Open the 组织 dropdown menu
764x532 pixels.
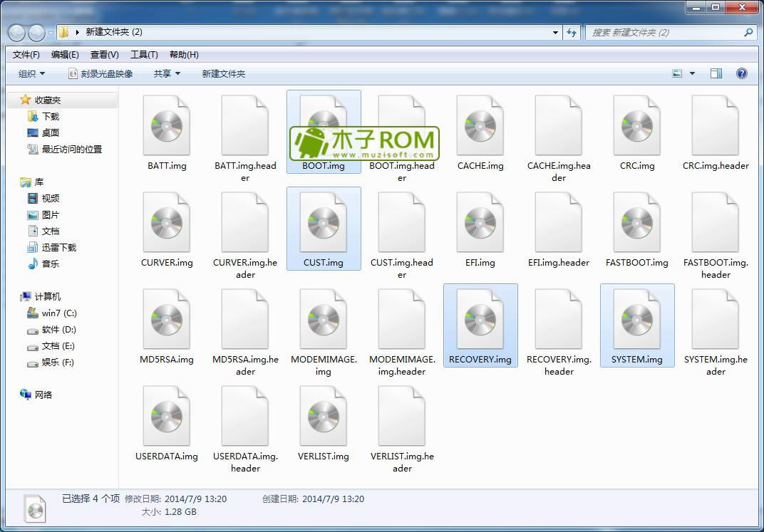[x=31, y=73]
